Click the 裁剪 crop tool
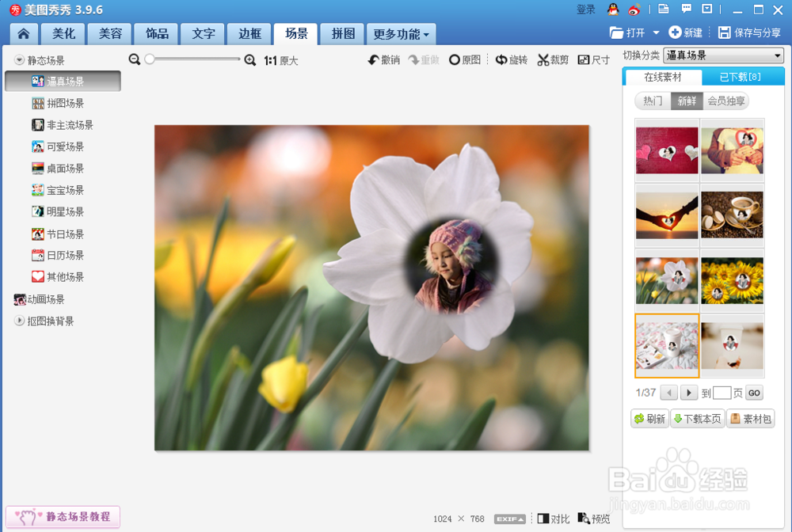This screenshot has height=532, width=792. (x=553, y=60)
